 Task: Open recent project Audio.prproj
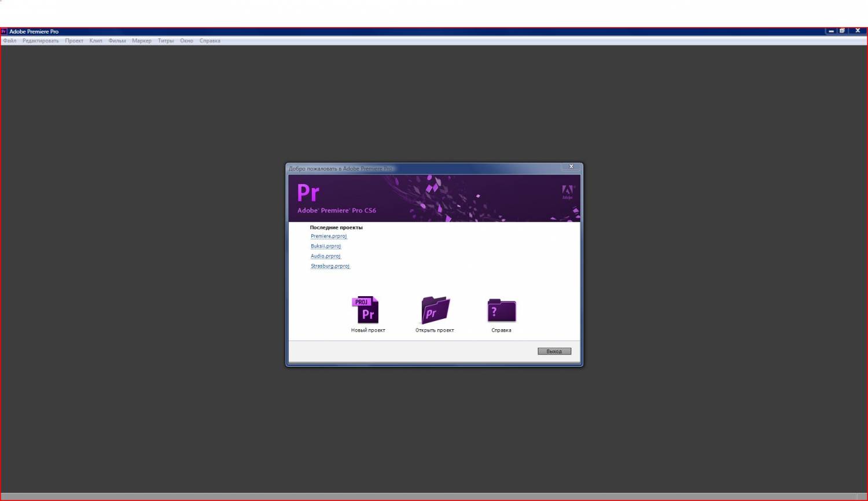(x=326, y=256)
